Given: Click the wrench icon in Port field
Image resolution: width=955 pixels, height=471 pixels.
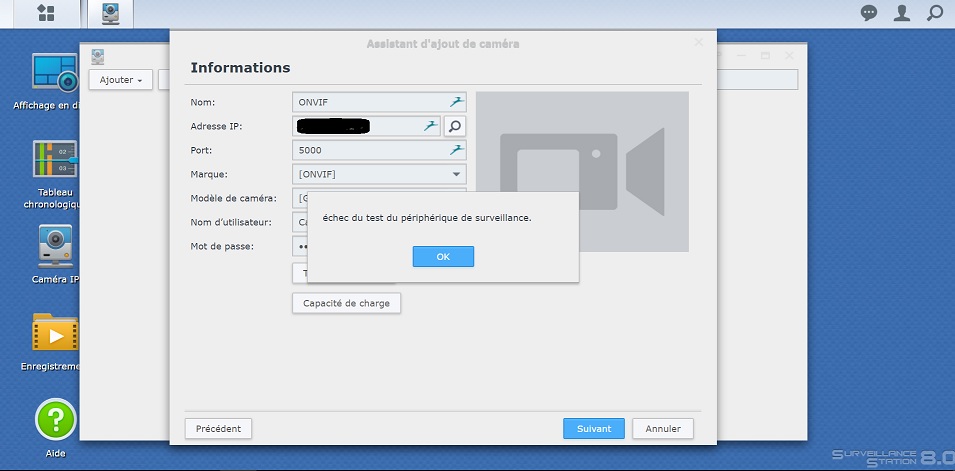Looking at the screenshot, I should point(457,149).
